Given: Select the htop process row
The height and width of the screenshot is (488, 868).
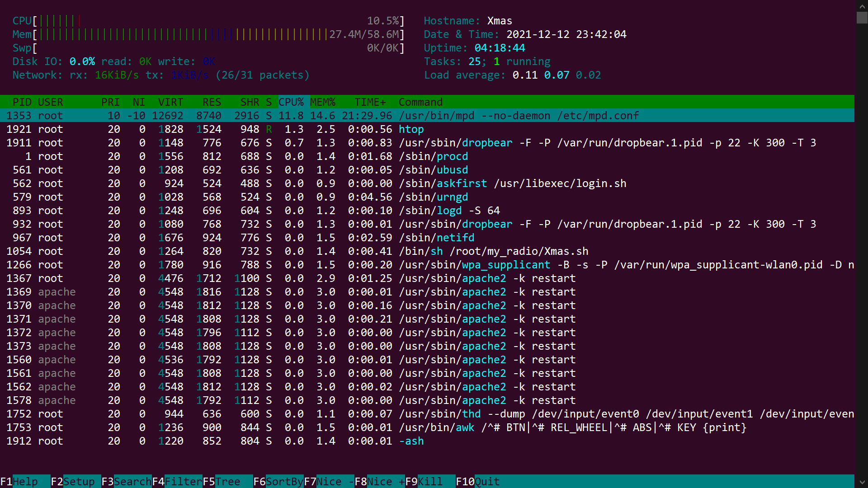Looking at the screenshot, I should [x=410, y=129].
